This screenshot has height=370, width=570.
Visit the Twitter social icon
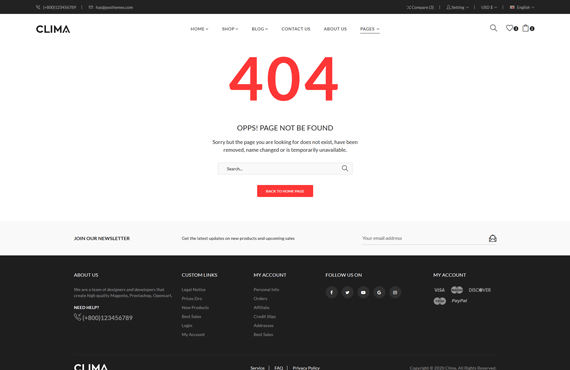click(x=348, y=292)
